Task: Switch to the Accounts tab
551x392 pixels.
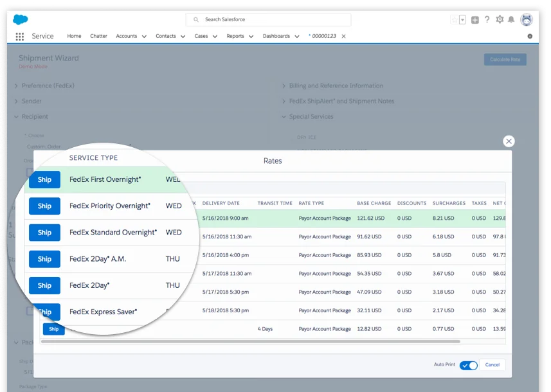Action: click(127, 36)
